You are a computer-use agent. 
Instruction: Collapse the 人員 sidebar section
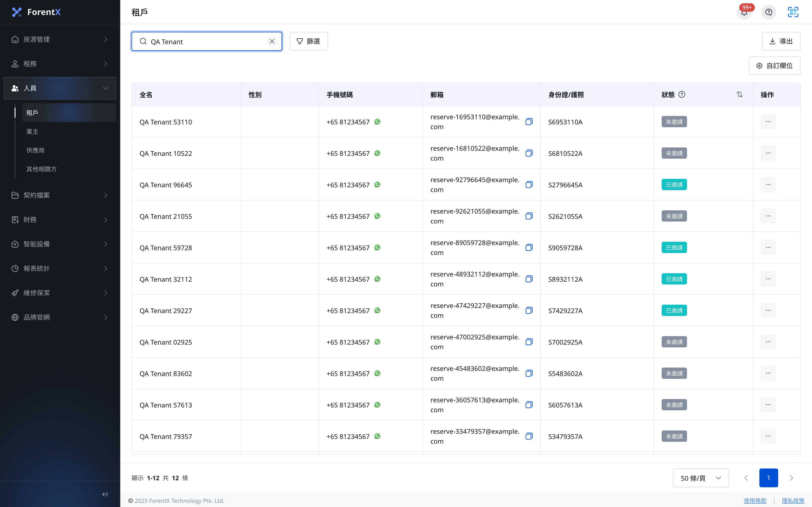pos(60,88)
